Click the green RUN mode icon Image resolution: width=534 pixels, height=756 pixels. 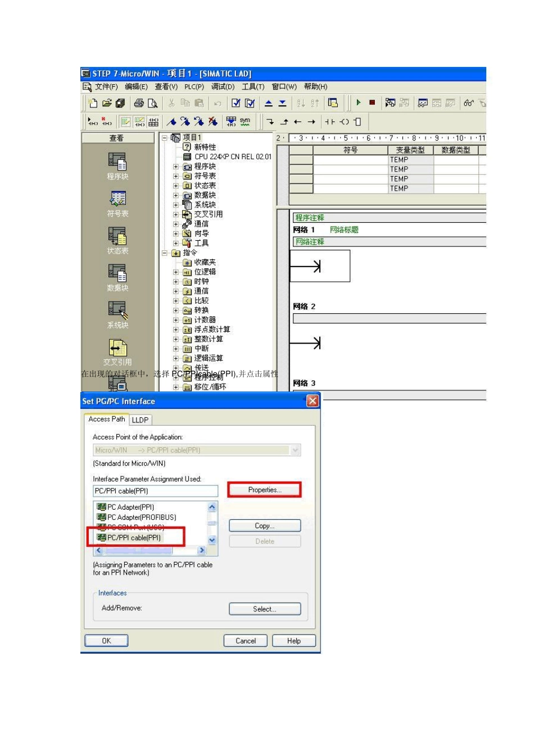[x=359, y=102]
